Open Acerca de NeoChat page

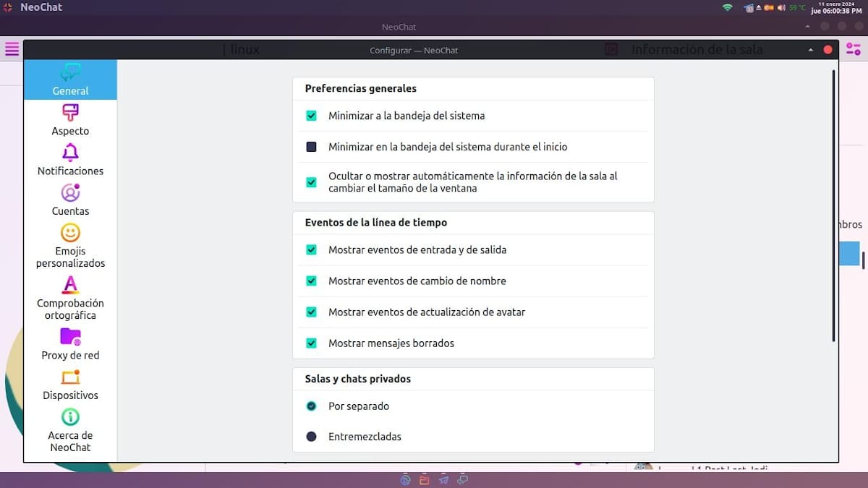(x=70, y=430)
